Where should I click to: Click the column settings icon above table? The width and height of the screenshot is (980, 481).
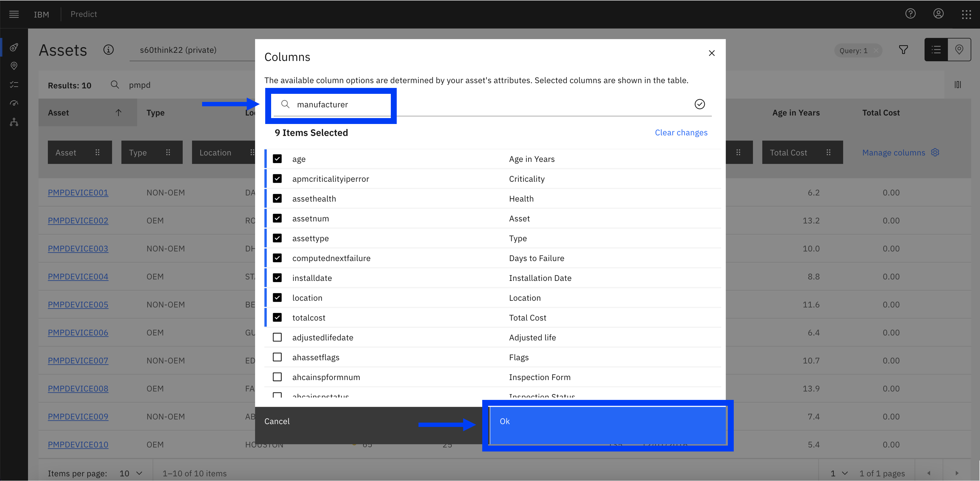(x=958, y=85)
